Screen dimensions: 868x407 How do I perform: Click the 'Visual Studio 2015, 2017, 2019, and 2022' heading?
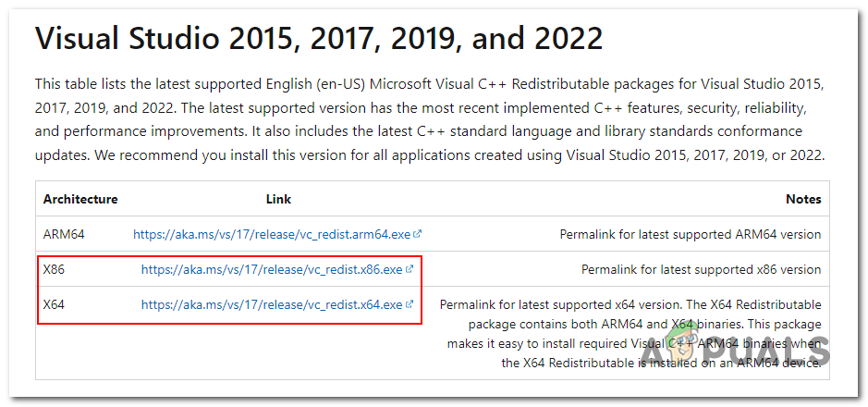point(319,39)
